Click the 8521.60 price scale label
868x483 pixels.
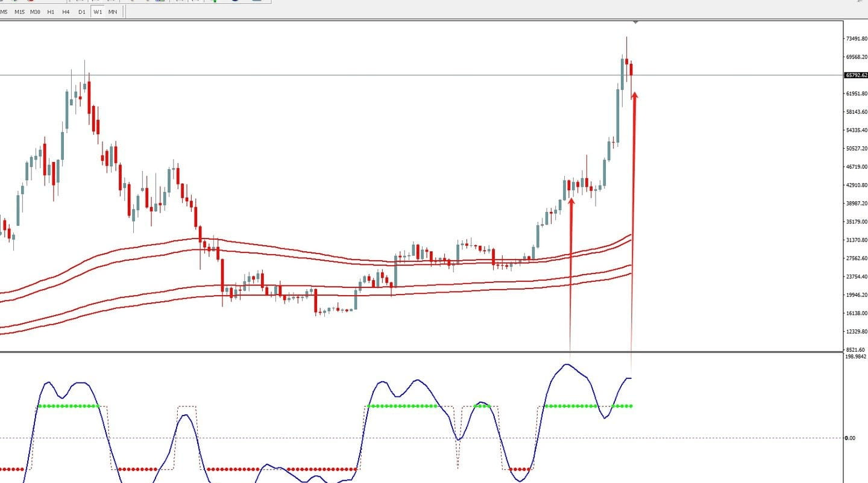click(x=856, y=349)
